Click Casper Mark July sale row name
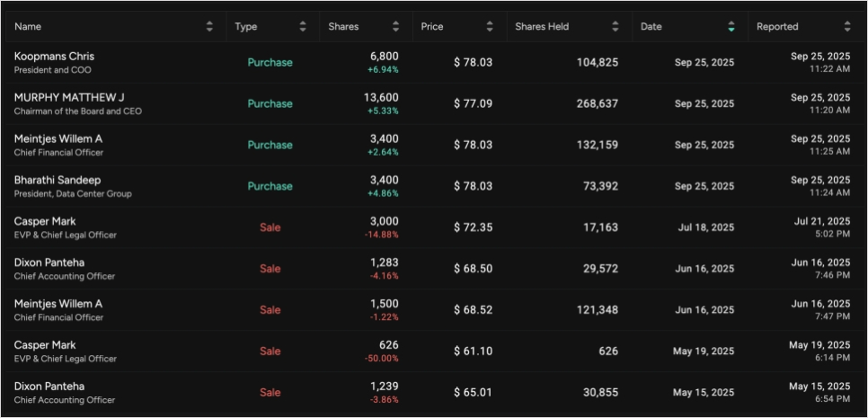 [x=45, y=222]
